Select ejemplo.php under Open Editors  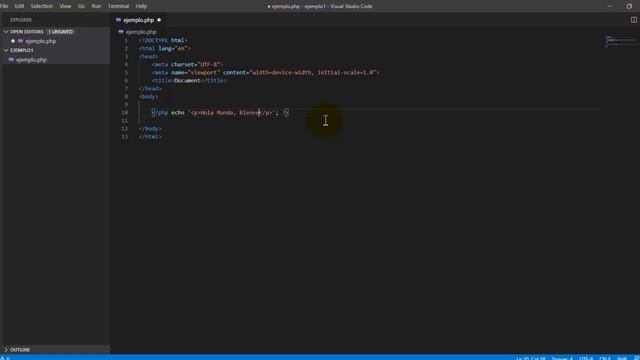point(56,41)
